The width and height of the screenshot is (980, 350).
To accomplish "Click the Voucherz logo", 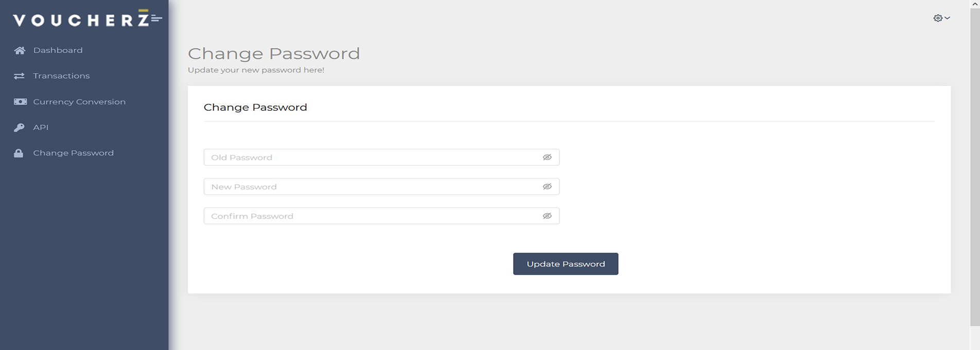I will (87, 20).
